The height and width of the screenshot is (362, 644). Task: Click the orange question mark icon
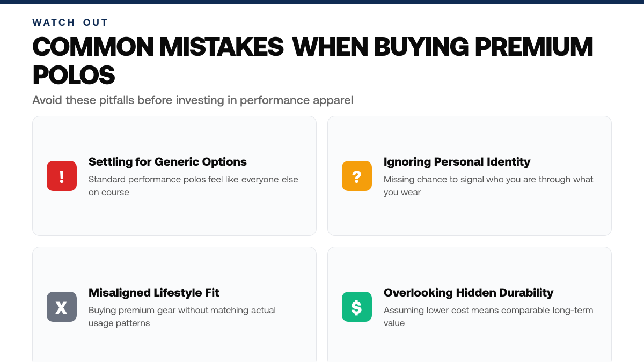tap(357, 176)
